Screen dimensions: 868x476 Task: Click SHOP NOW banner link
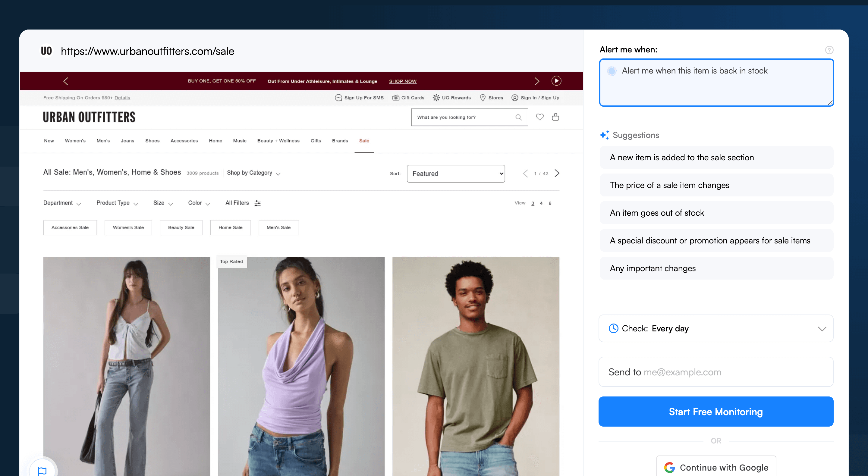[403, 81]
